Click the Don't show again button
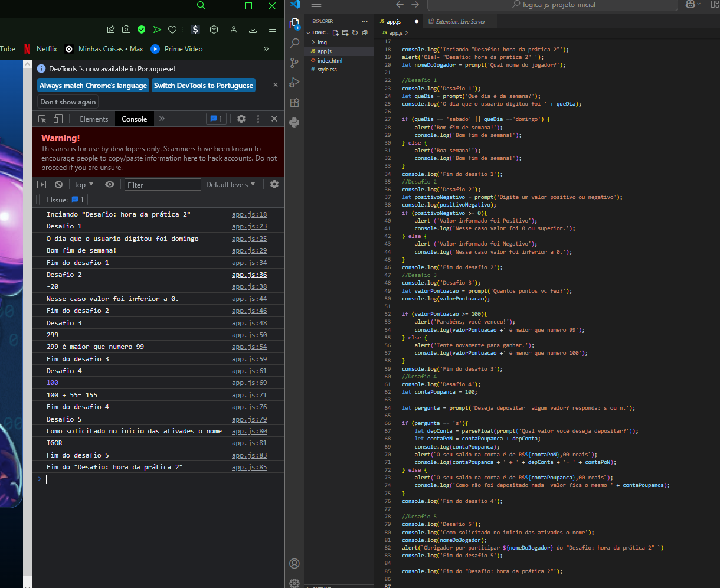Viewport: 720px width, 588px height. coord(68,102)
